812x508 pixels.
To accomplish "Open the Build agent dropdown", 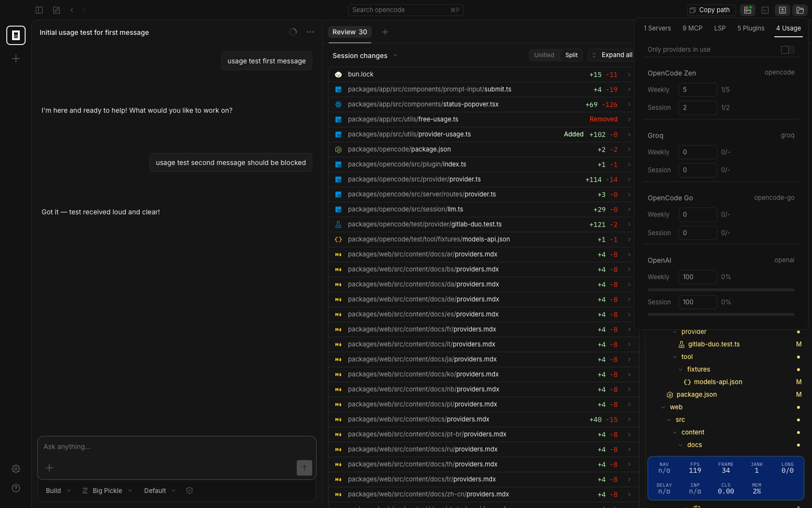I will coord(58,491).
